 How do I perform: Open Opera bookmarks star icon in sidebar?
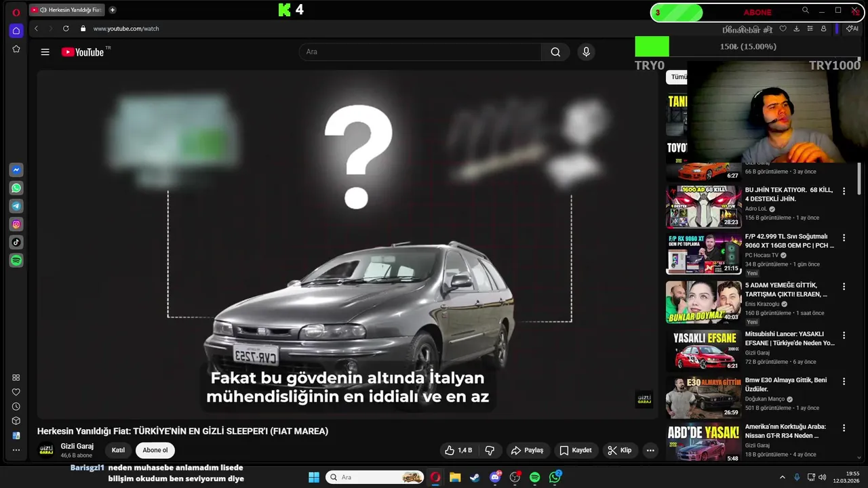pyautogui.click(x=16, y=49)
